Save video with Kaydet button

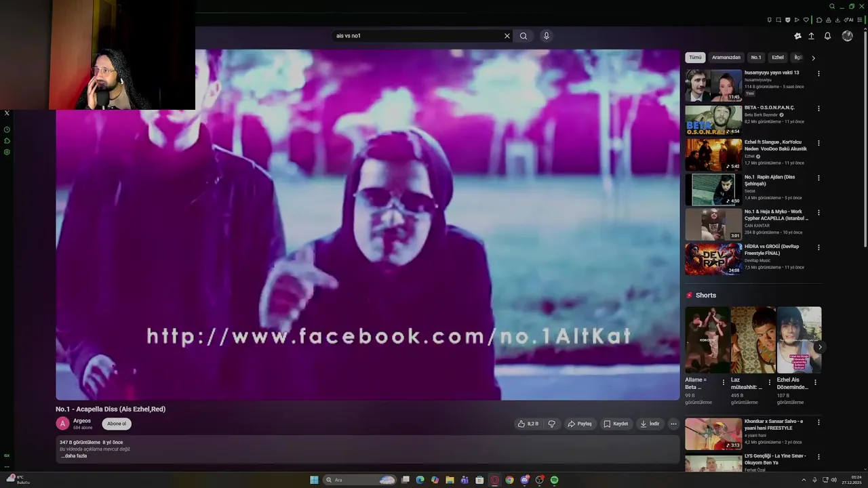tap(616, 424)
